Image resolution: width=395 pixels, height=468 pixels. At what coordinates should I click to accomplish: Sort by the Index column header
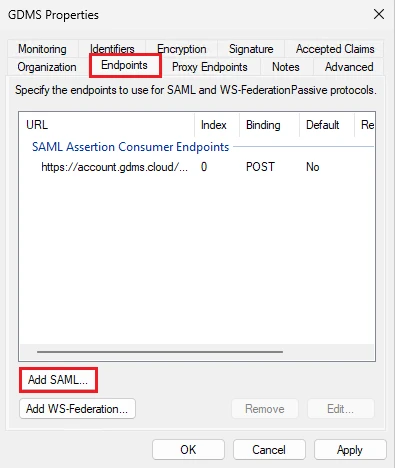(217, 125)
